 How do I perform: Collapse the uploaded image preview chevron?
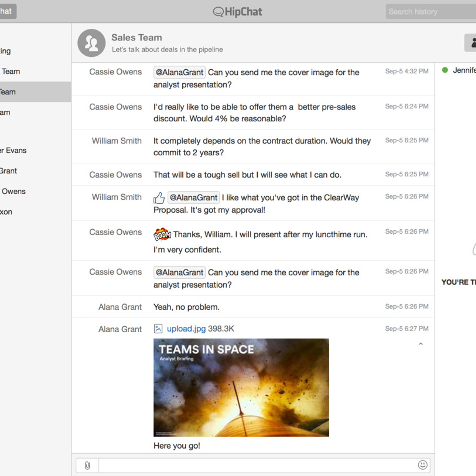pyautogui.click(x=420, y=344)
